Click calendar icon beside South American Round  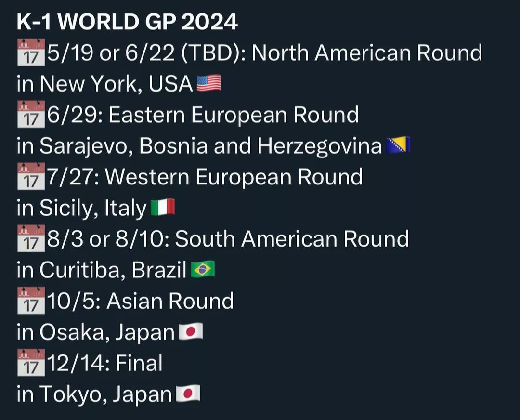pyautogui.click(x=31, y=239)
